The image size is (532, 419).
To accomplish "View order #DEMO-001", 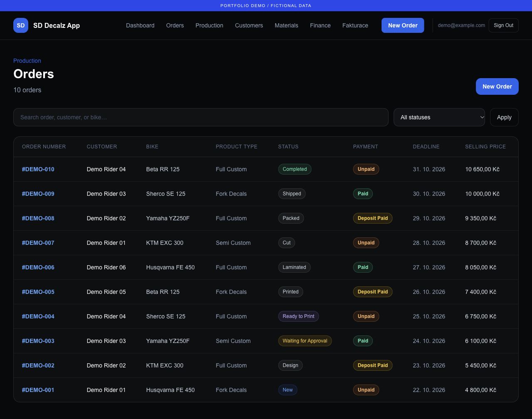I will click(x=38, y=390).
